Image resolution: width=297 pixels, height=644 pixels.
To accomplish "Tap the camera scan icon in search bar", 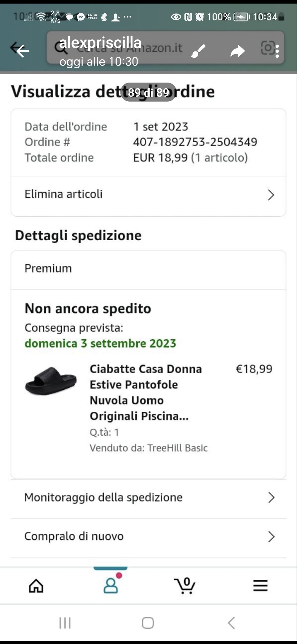I will (267, 48).
